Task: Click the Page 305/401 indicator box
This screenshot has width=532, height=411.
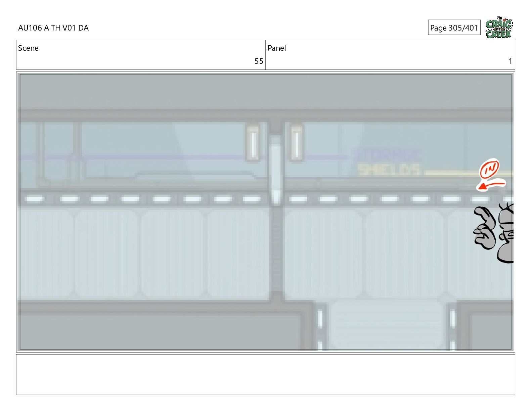Action: click(x=454, y=28)
